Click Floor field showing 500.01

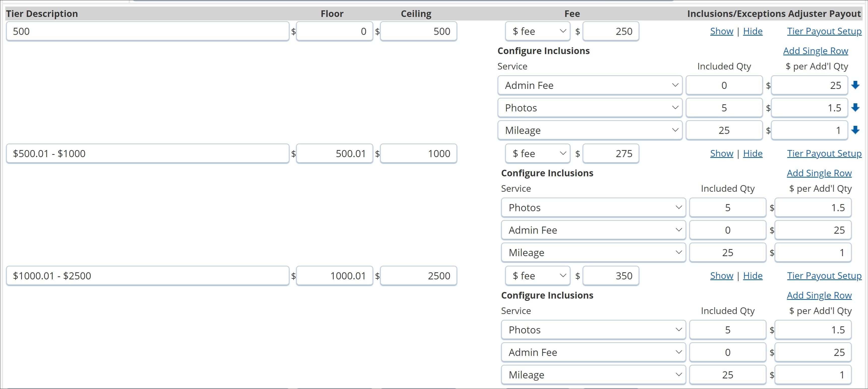334,154
